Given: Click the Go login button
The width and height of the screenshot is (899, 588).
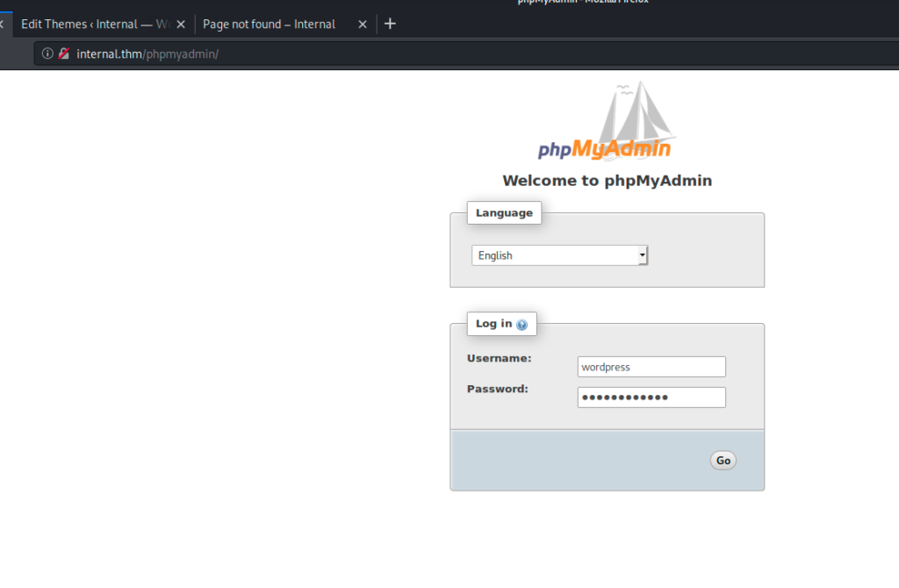Looking at the screenshot, I should click(723, 460).
